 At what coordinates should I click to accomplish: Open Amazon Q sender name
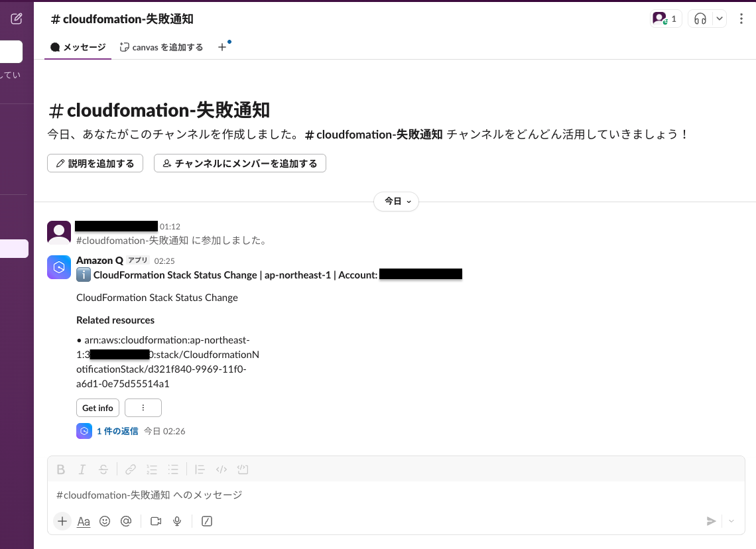point(99,261)
